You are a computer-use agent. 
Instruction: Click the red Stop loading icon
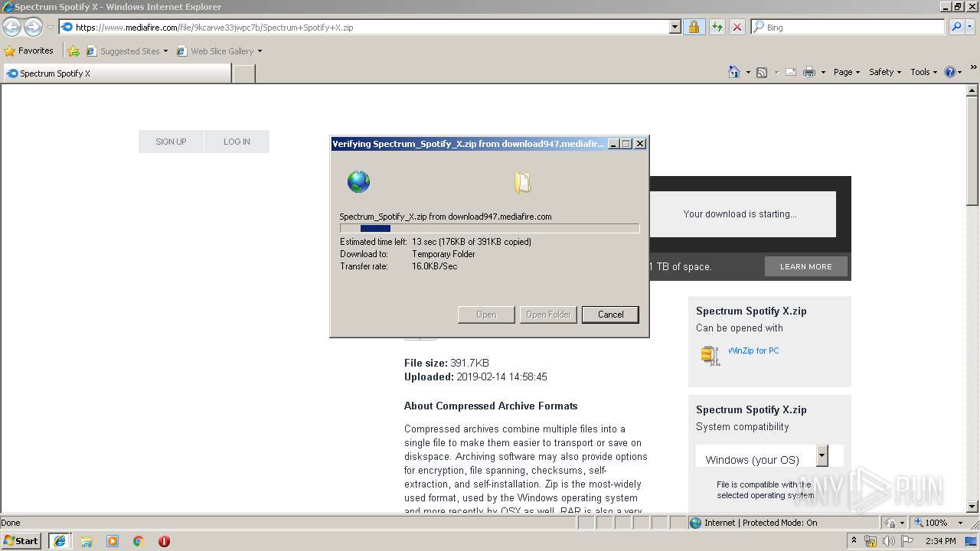[737, 28]
